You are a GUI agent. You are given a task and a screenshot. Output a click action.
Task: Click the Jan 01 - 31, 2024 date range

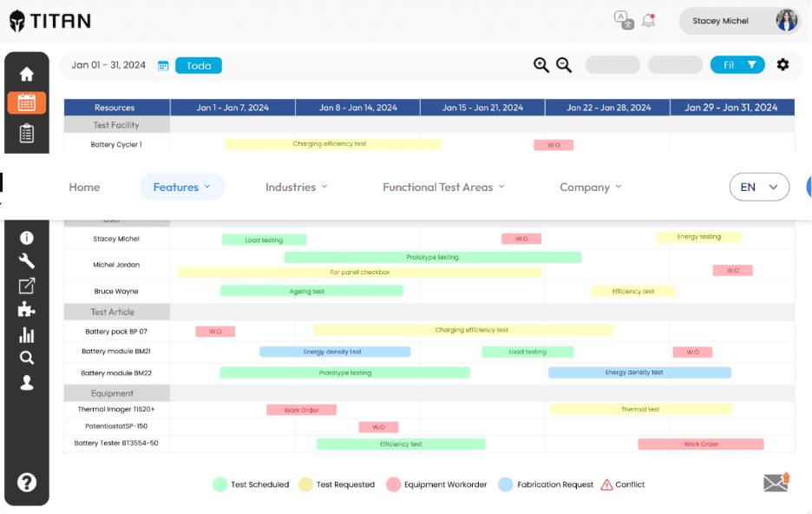tap(108, 65)
